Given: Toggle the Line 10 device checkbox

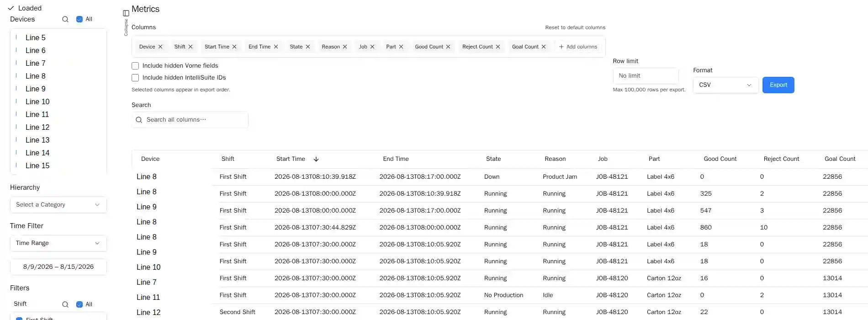Looking at the screenshot, I should click(16, 101).
